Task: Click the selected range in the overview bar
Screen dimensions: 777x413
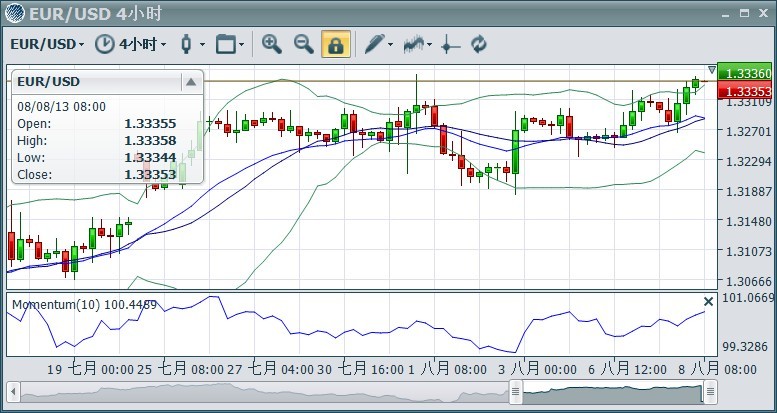Action: (613, 393)
